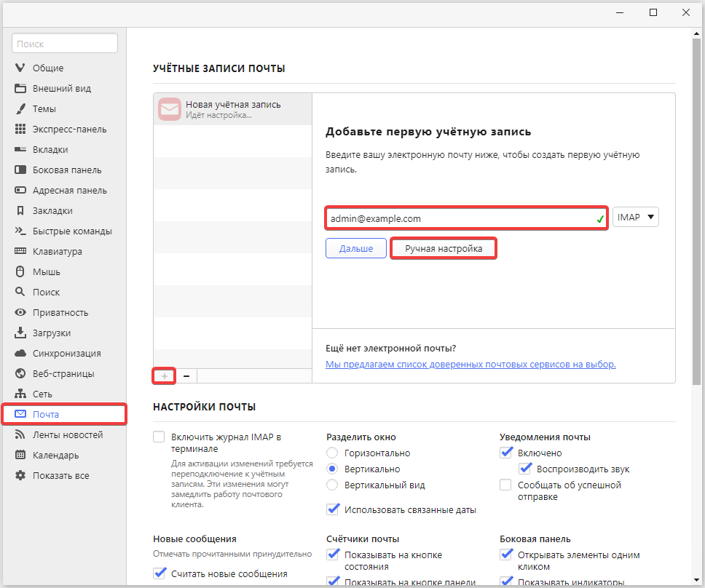
Task: Open the trusted mail services link
Action: click(x=470, y=365)
